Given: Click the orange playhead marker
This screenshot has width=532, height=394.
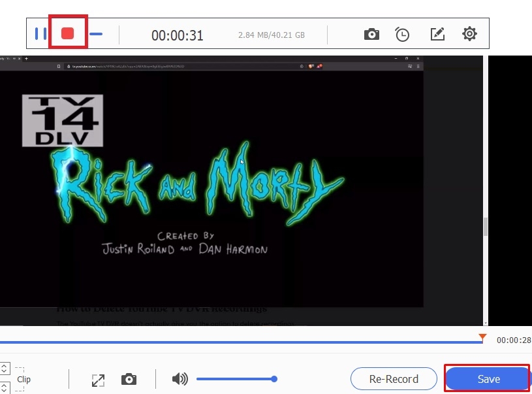Looking at the screenshot, I should (482, 337).
